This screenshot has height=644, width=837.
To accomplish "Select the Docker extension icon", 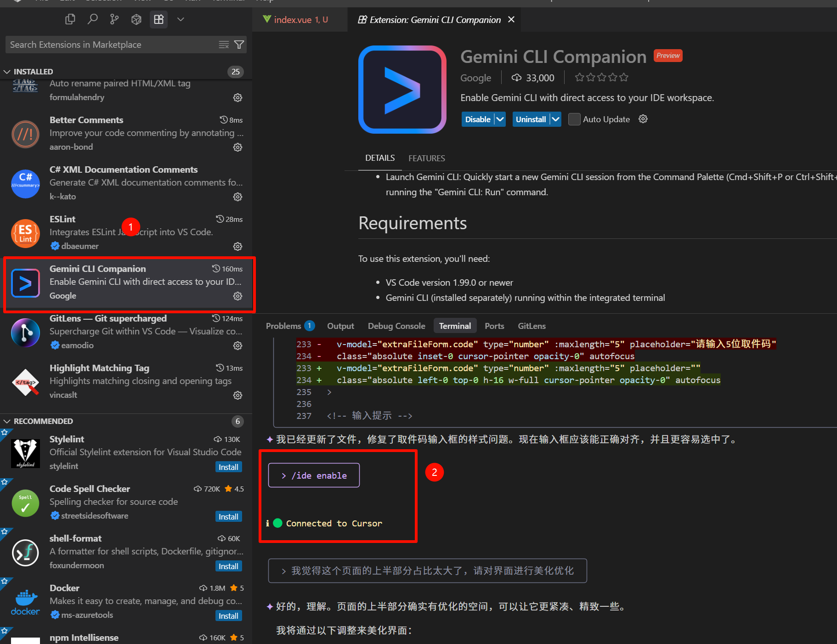I will [x=25, y=602].
